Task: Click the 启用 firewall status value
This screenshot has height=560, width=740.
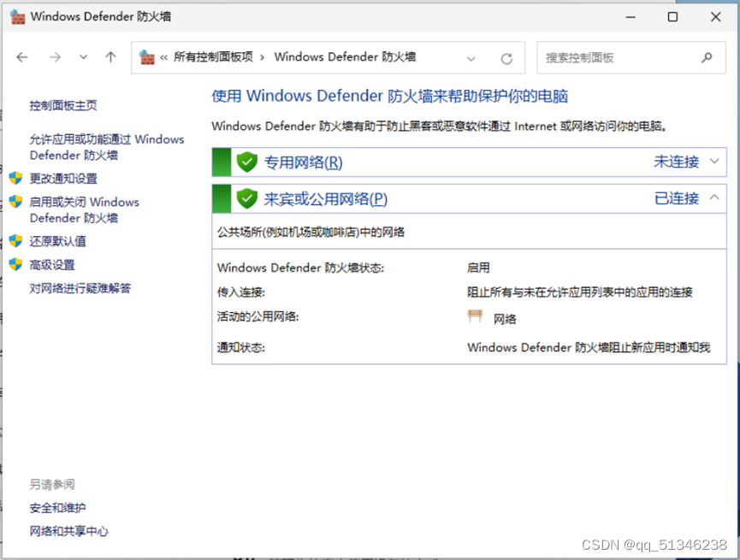Action: coord(478,268)
